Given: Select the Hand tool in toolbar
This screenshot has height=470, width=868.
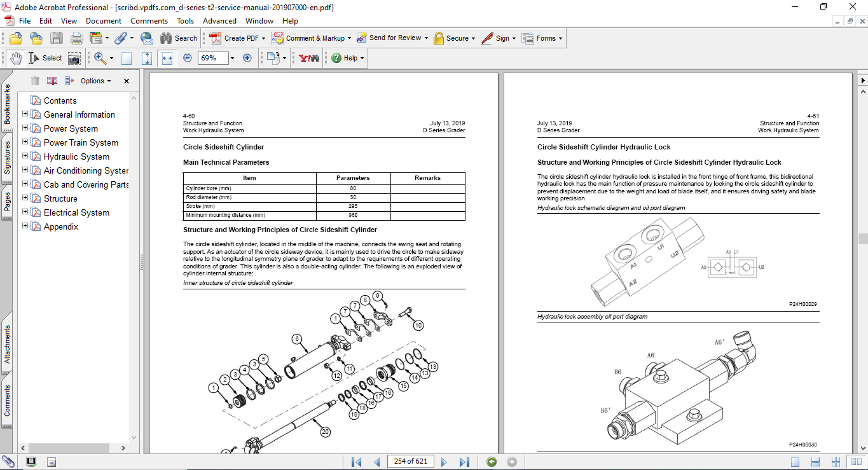Looking at the screenshot, I should (x=15, y=58).
